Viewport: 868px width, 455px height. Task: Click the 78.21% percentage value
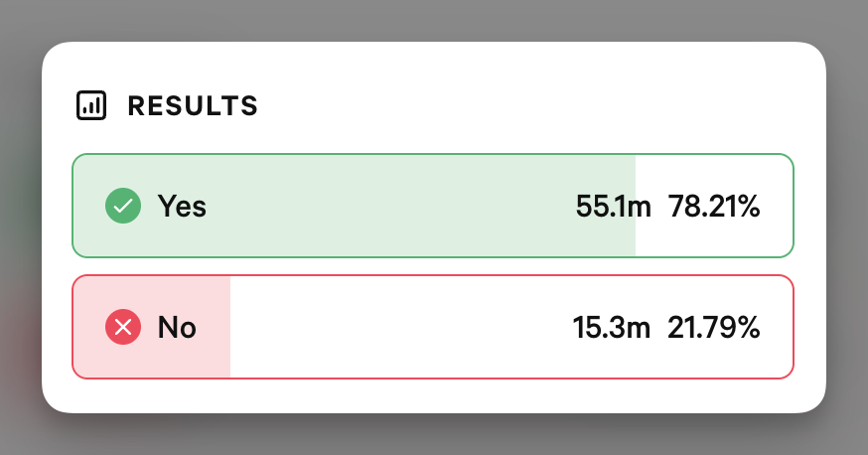click(x=714, y=206)
